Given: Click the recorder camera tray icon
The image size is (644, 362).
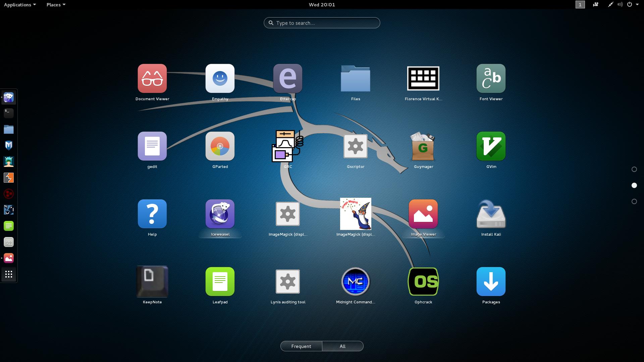Looking at the screenshot, I should tap(596, 5).
